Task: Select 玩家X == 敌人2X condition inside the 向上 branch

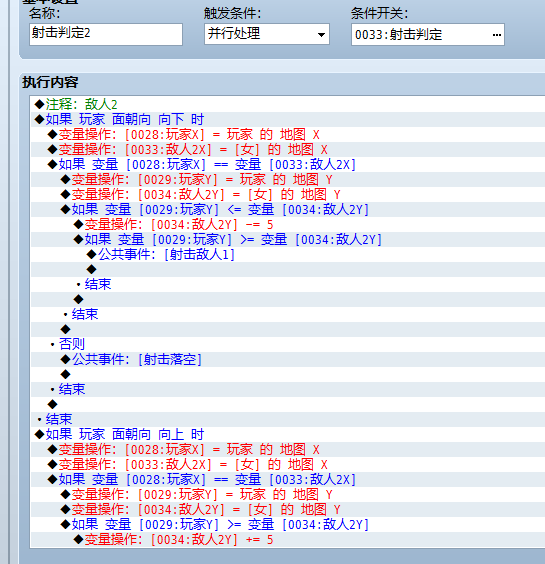Action: click(288, 479)
